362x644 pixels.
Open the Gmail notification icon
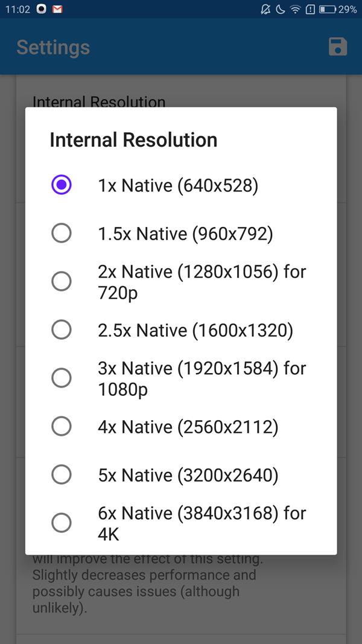[57, 9]
